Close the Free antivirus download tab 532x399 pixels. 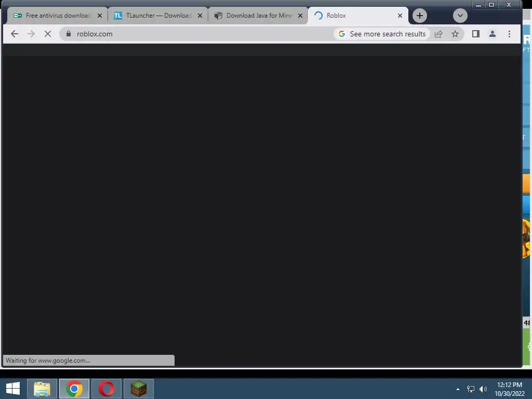tap(100, 16)
